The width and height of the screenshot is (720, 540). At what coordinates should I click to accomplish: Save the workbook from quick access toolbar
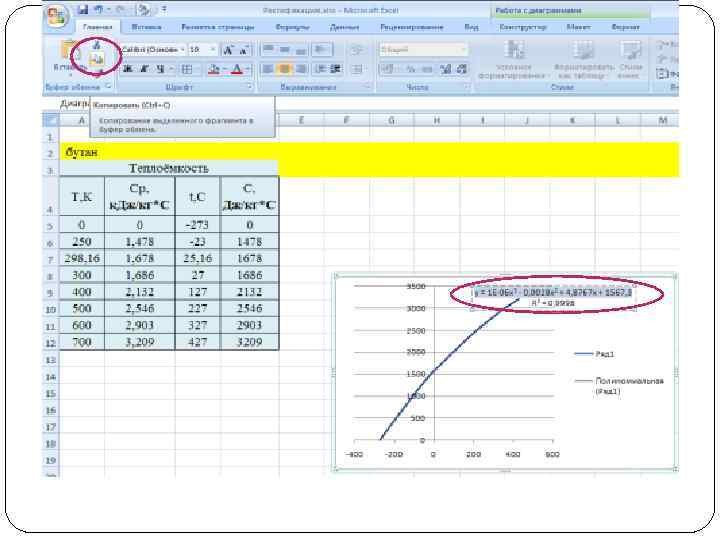[x=83, y=10]
